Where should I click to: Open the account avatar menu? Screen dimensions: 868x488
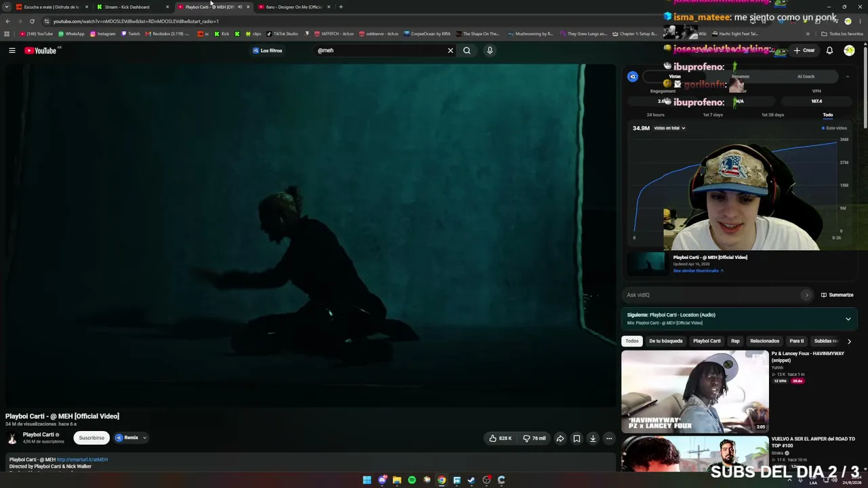(x=849, y=50)
